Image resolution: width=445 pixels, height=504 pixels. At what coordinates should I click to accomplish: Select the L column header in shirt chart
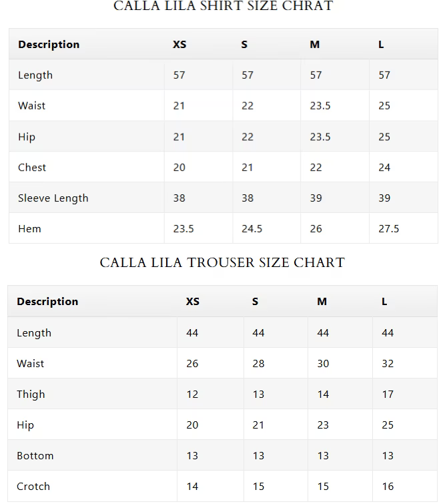[x=381, y=44]
